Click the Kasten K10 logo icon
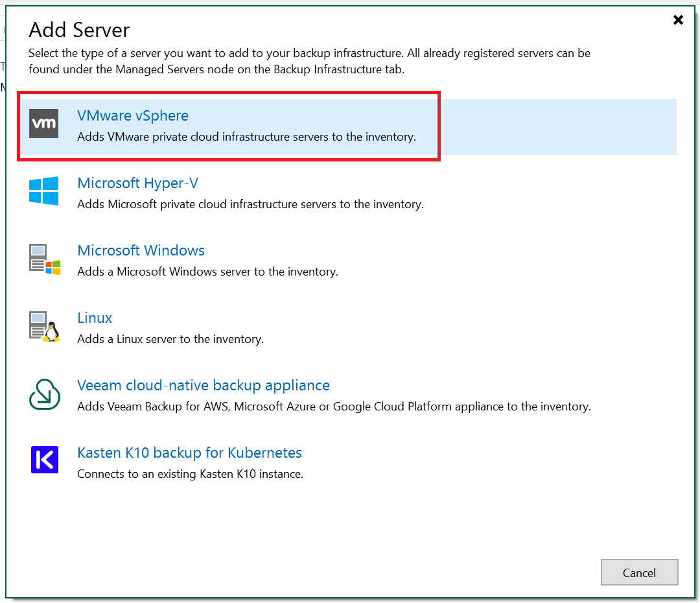Image resolution: width=700 pixels, height=603 pixels. click(45, 460)
